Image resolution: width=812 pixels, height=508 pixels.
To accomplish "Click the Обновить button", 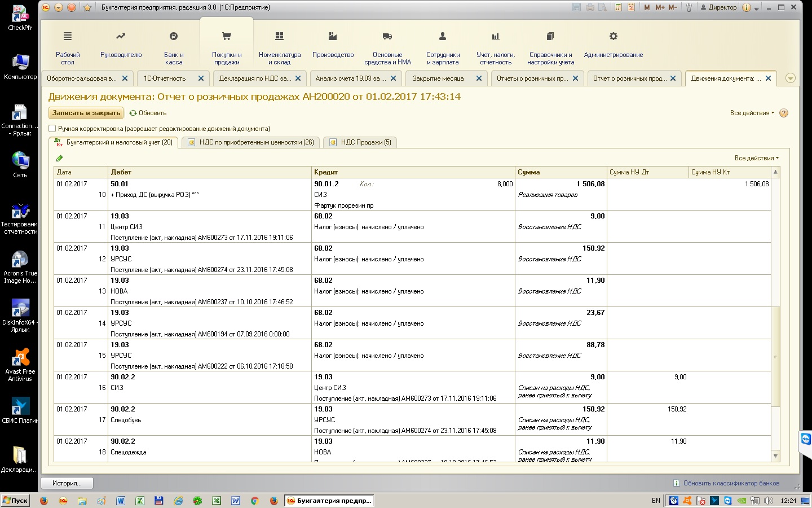I will click(148, 113).
